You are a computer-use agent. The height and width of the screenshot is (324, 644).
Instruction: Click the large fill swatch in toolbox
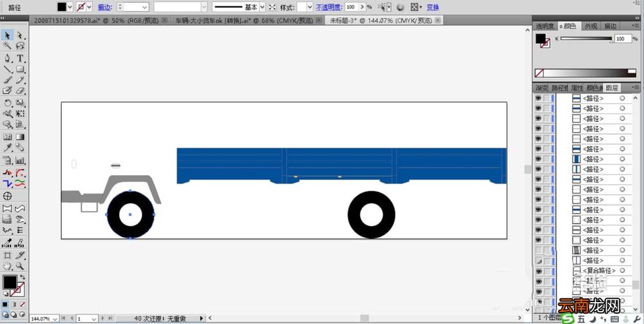point(10,283)
